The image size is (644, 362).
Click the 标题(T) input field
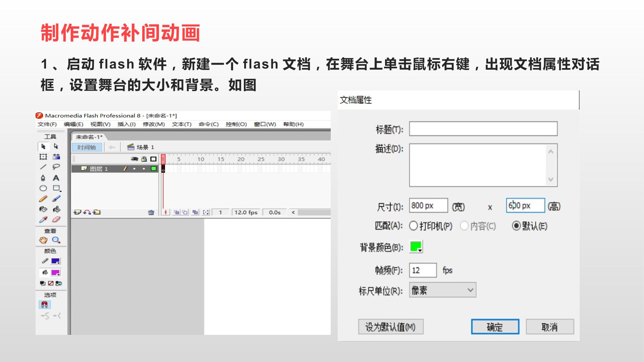(483, 129)
